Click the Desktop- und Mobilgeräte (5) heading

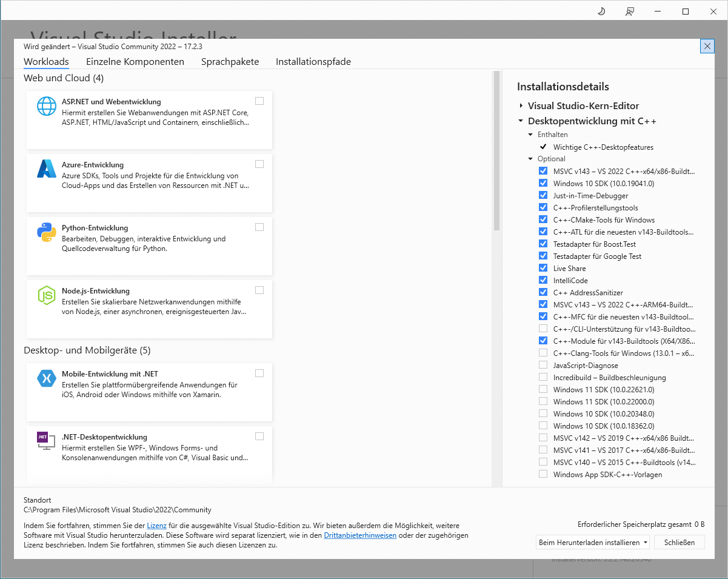pos(87,350)
